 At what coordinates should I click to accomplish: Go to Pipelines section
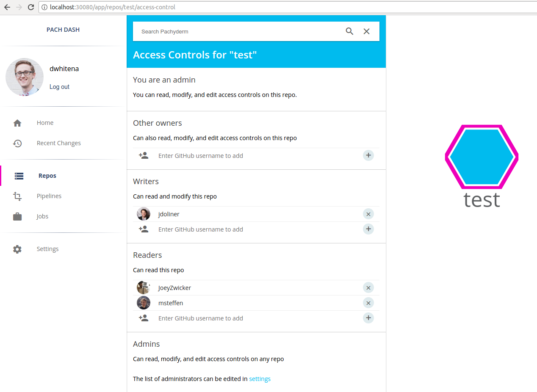(x=49, y=196)
